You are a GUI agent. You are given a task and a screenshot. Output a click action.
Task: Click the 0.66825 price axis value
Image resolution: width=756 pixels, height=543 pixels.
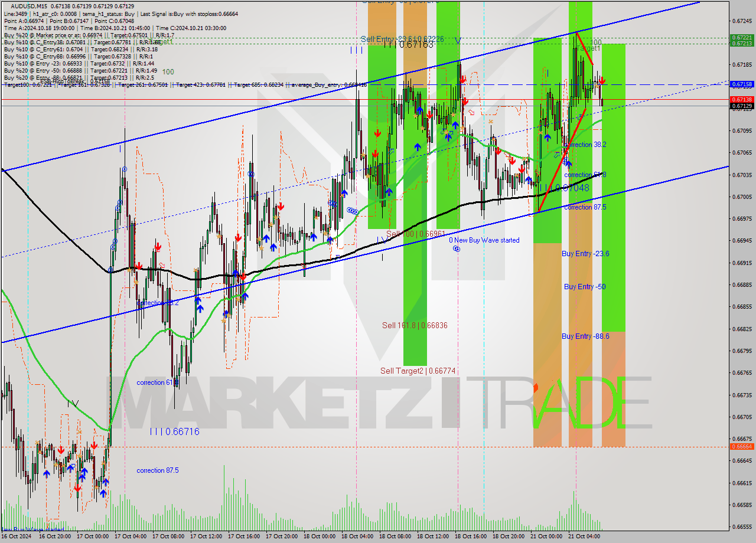coord(741,329)
